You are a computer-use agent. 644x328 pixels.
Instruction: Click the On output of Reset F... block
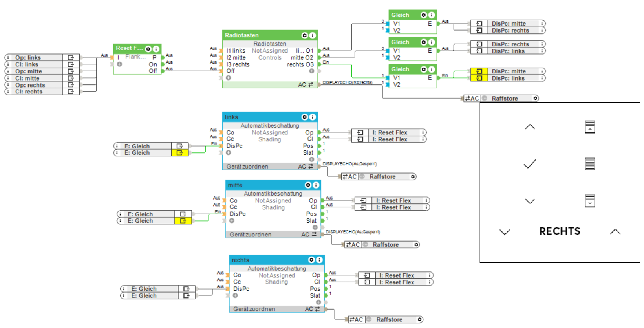click(x=153, y=64)
